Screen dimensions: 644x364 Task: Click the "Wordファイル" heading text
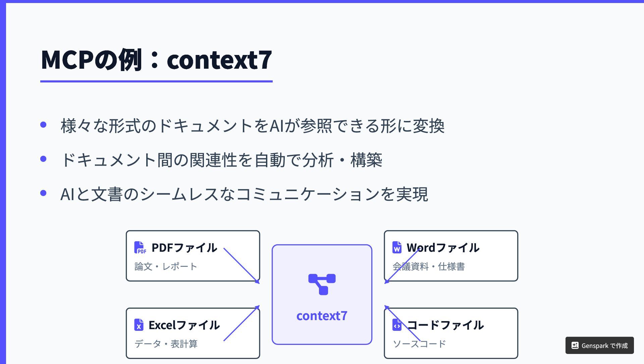coord(443,248)
